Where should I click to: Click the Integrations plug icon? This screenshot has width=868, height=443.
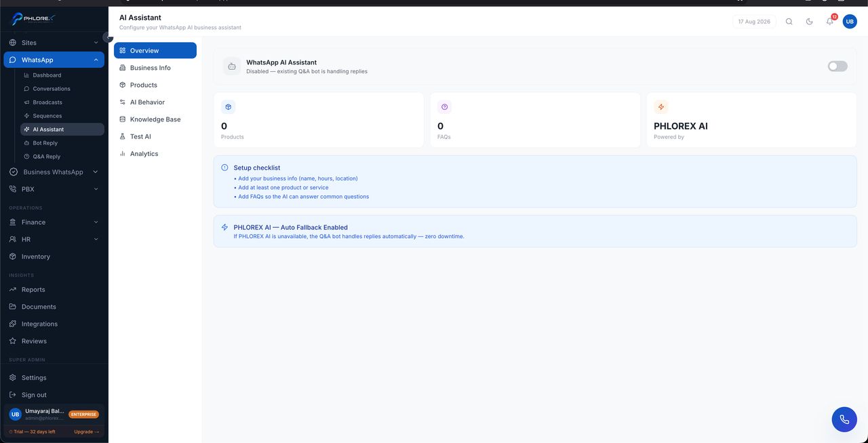point(13,324)
